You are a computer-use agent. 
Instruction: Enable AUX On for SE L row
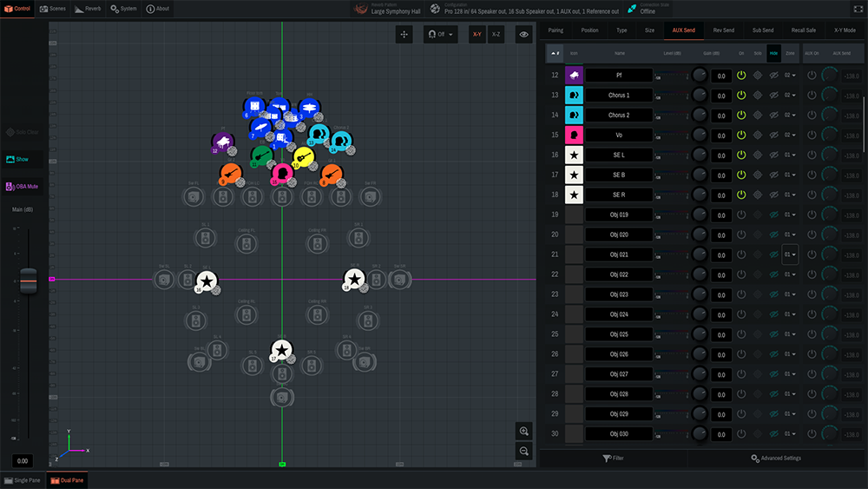tap(812, 155)
